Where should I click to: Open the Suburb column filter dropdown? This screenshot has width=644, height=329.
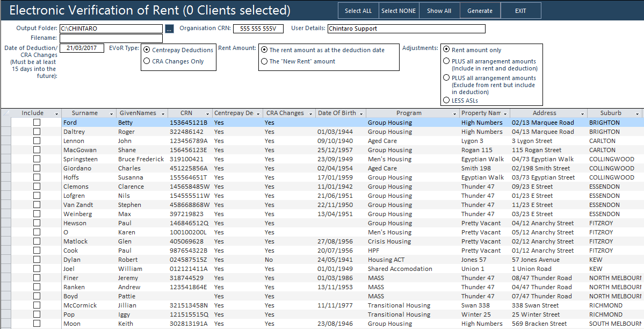click(x=636, y=113)
